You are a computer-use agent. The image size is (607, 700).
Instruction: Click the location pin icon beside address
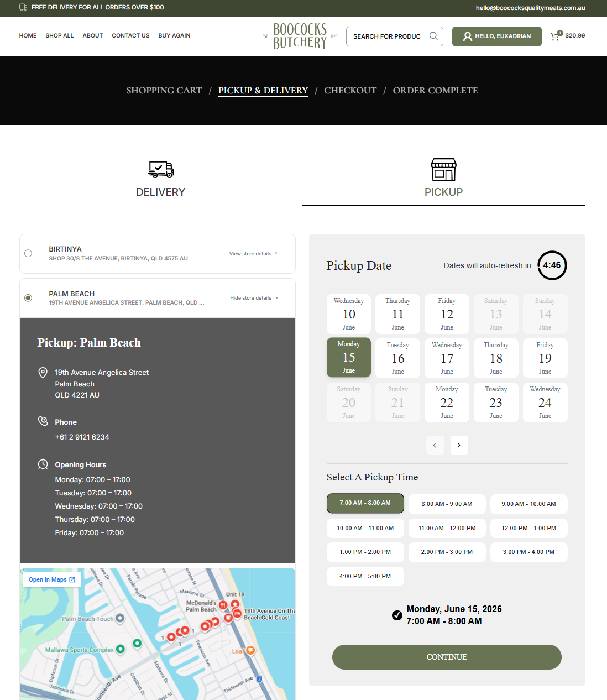[43, 373]
